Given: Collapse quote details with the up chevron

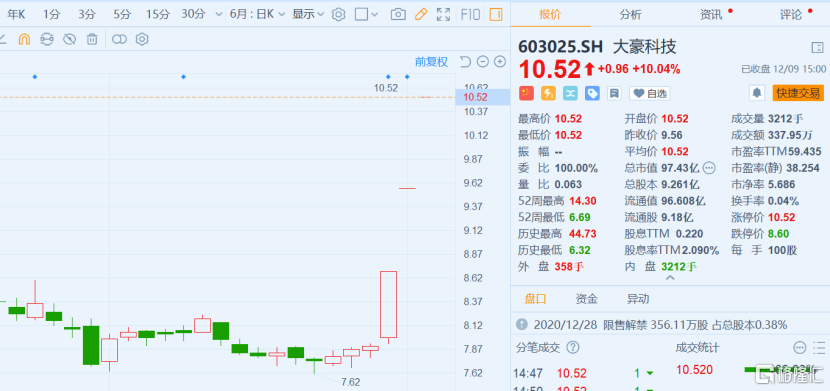Looking at the screenshot, I should coord(670,277).
